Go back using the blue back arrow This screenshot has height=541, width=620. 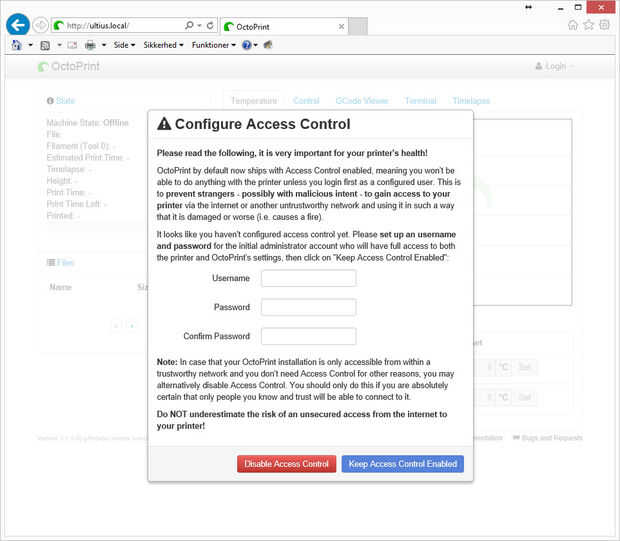pyautogui.click(x=18, y=25)
